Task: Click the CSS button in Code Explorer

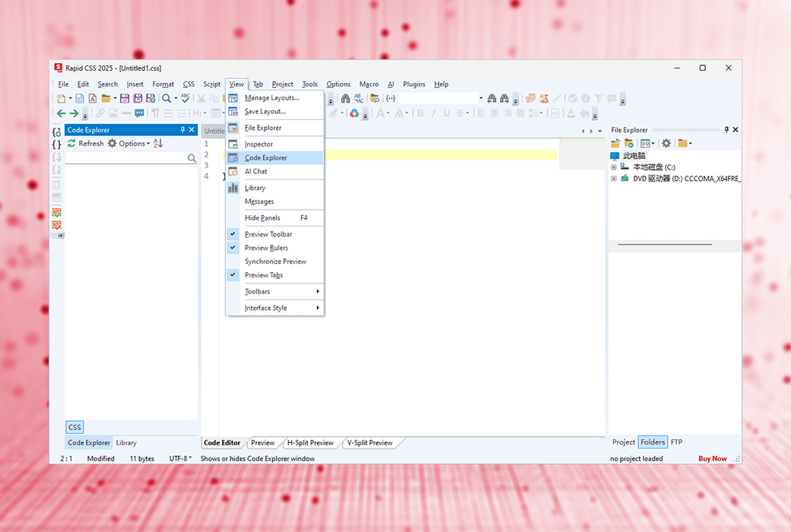Action: pyautogui.click(x=75, y=427)
